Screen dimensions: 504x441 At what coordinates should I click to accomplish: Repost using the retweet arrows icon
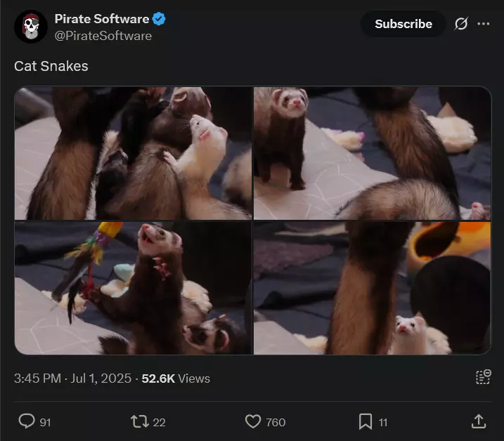(139, 422)
